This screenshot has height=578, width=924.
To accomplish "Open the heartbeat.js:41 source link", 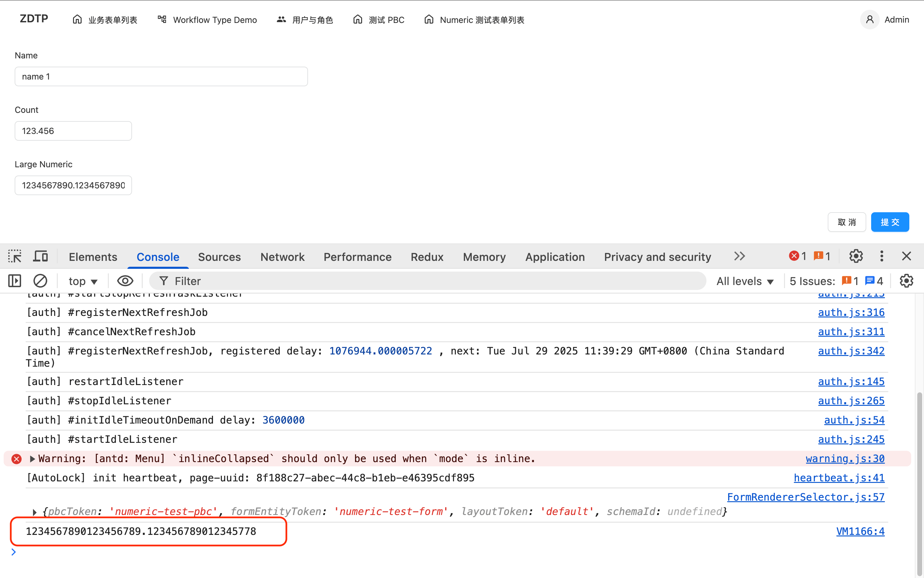I will pos(839,478).
